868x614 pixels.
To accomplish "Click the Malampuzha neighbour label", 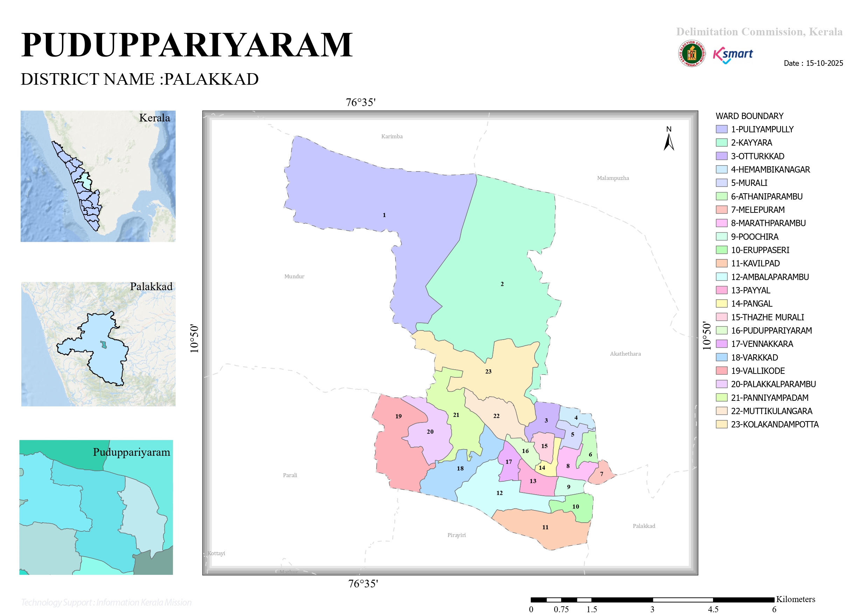I will click(613, 178).
